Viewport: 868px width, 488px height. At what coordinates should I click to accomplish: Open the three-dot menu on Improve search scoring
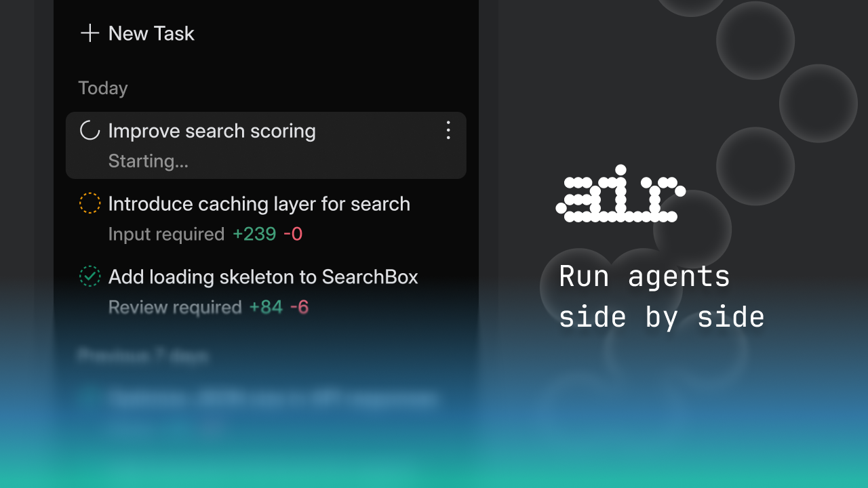point(448,131)
